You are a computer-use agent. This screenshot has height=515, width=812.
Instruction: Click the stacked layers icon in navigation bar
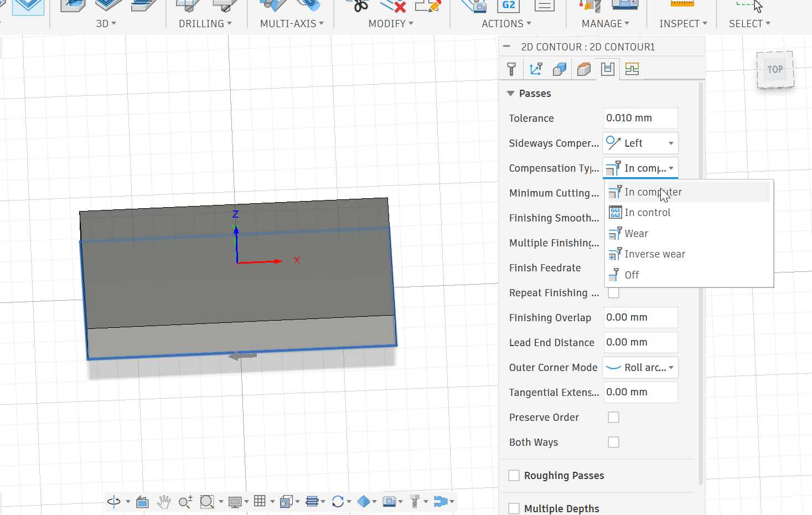[312, 502]
